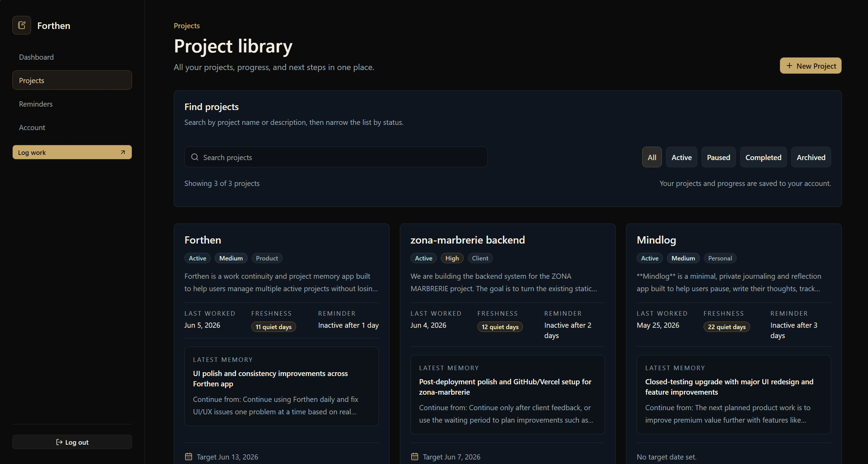This screenshot has height=464, width=868.
Task: Click the Log out door icon
Action: tap(59, 442)
